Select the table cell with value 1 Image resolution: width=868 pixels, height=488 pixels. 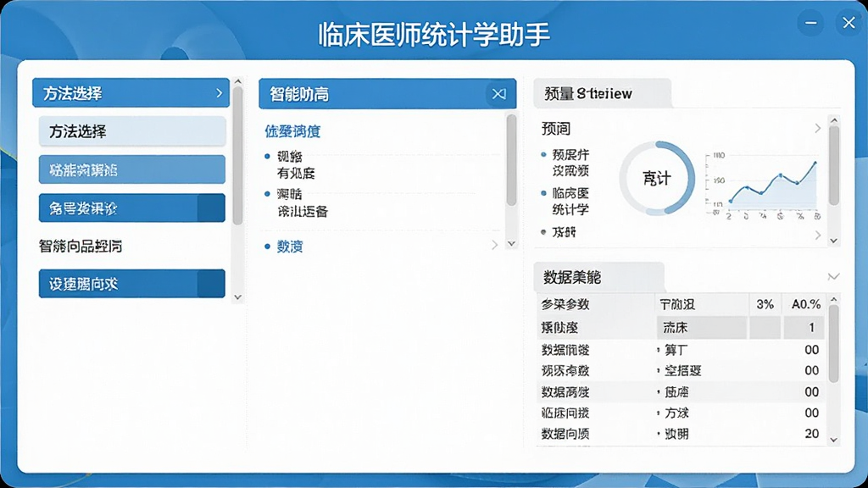(x=804, y=328)
